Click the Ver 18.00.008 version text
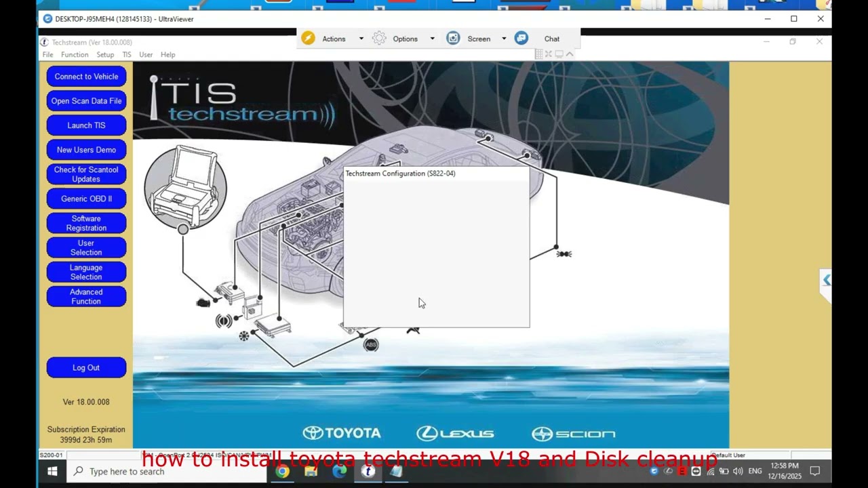 (86, 402)
